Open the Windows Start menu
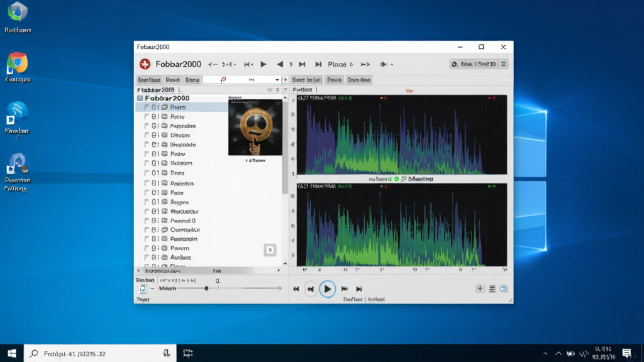This screenshot has width=644, height=362. click(11, 353)
